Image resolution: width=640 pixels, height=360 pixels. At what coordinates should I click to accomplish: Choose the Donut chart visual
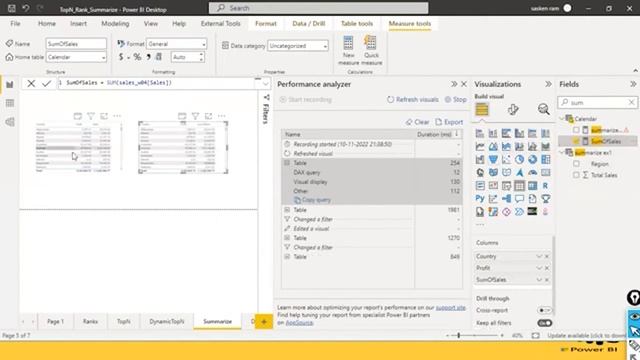[x=532, y=160]
